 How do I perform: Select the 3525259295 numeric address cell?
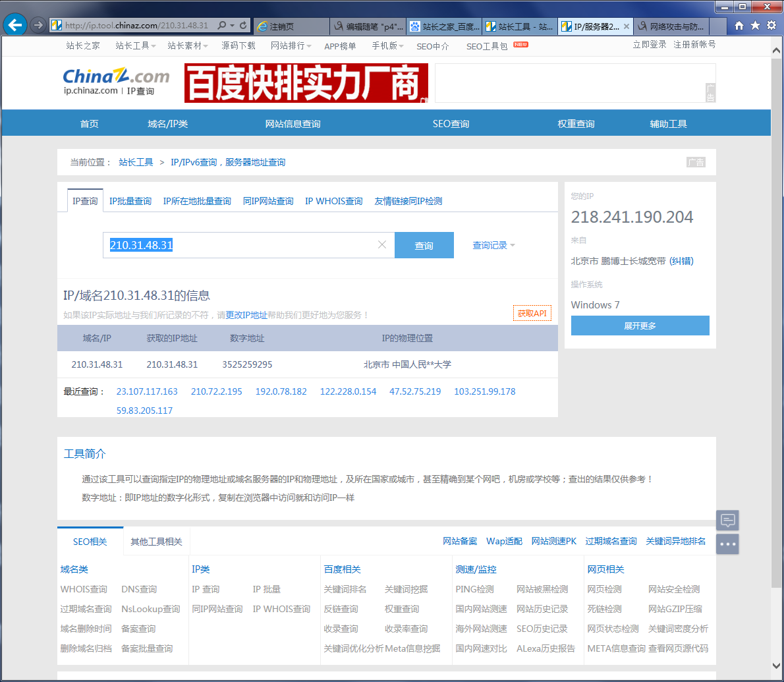point(247,364)
